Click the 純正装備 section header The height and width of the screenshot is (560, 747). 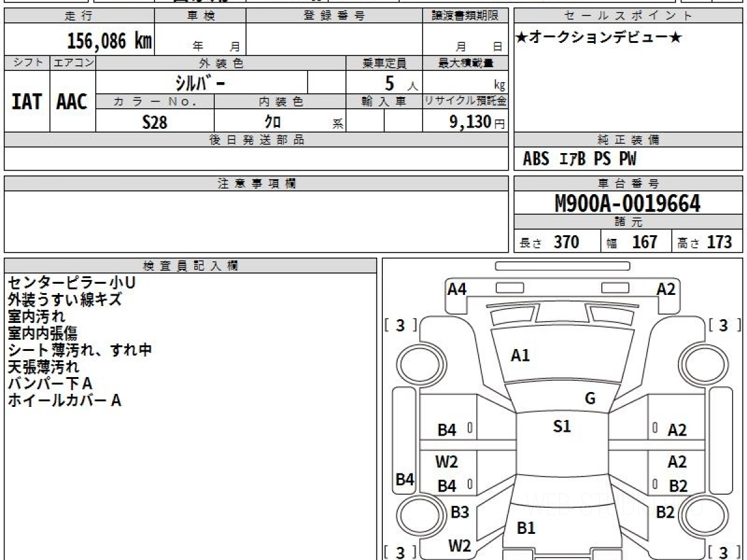628,140
